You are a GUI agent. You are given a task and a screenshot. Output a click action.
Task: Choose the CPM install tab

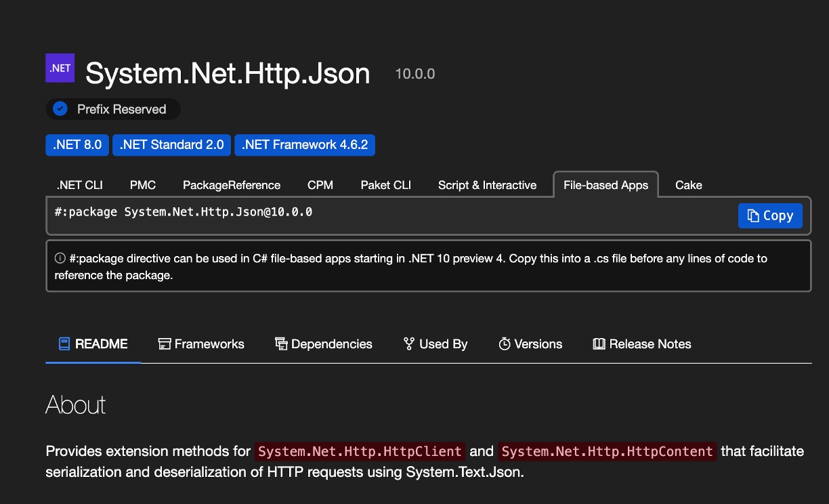[320, 185]
